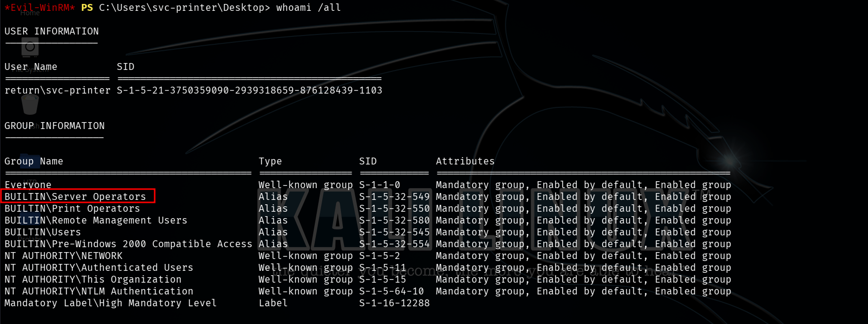Click the whoami /all command text
Image resolution: width=868 pixels, height=324 pixels.
click(x=308, y=7)
